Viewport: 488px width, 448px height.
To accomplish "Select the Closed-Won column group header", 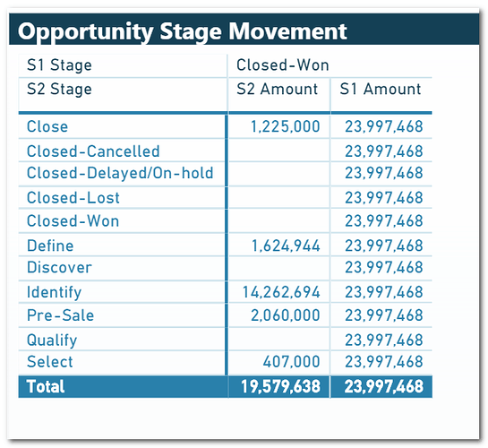I will [283, 65].
